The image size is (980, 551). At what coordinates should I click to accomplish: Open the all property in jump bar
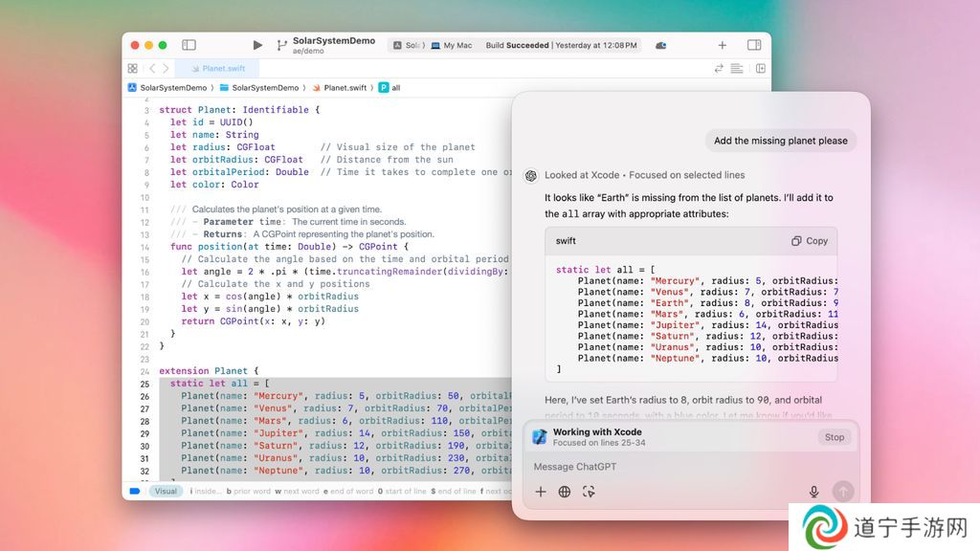coord(390,88)
